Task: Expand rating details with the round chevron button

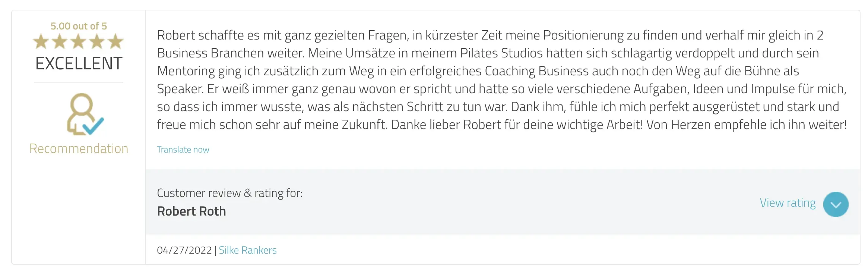Action: [836, 204]
